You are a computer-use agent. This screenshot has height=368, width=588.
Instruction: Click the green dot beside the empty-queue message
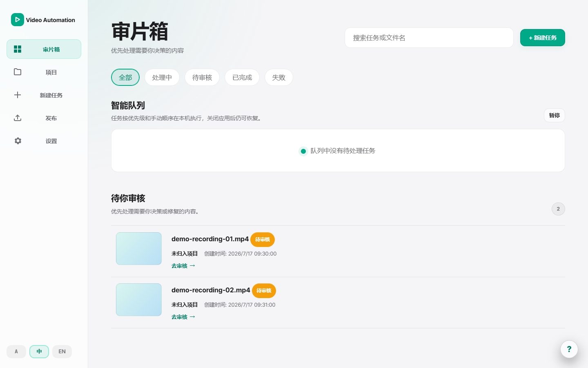pos(303,151)
